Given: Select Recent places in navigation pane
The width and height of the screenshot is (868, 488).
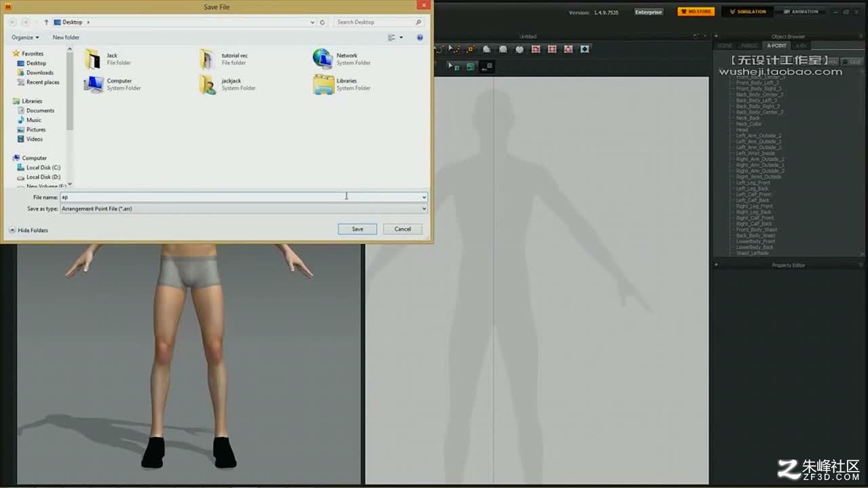Looking at the screenshot, I should click(x=43, y=82).
